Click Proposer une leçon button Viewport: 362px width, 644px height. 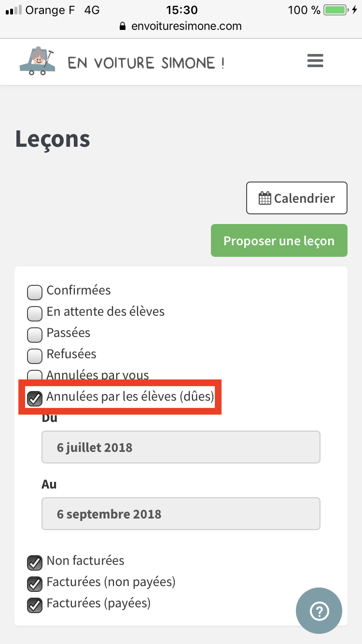click(x=279, y=240)
